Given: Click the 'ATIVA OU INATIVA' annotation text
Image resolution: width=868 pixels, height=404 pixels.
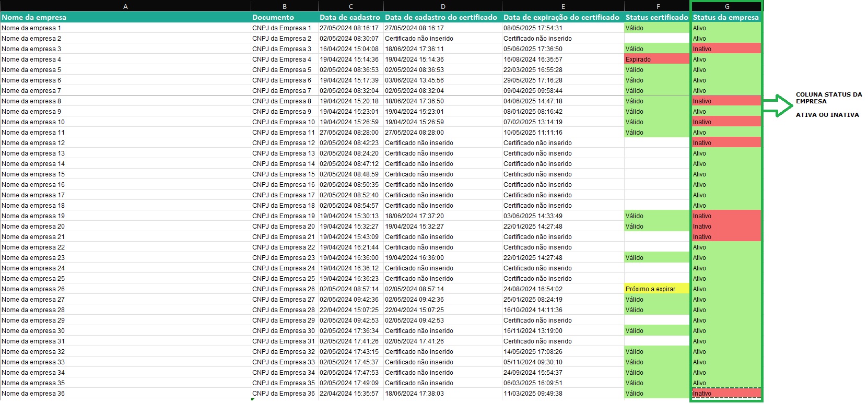Looking at the screenshot, I should coord(827,115).
